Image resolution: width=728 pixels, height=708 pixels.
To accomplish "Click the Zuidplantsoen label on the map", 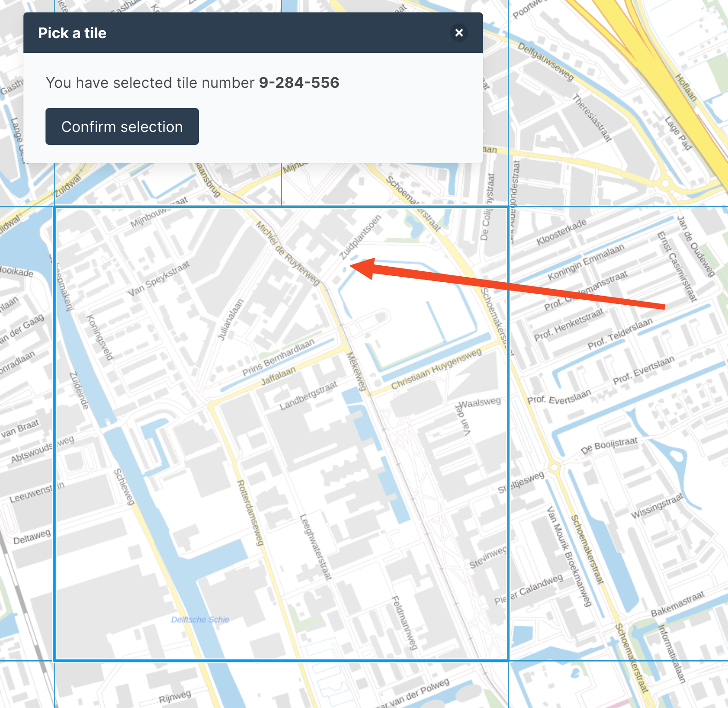I will pyautogui.click(x=360, y=237).
